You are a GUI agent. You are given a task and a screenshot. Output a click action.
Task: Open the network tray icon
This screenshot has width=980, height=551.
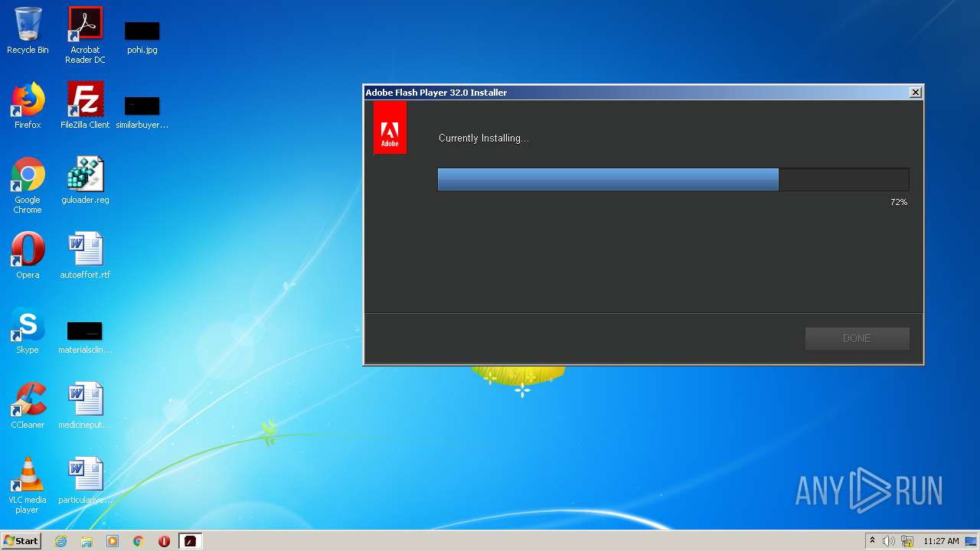point(906,541)
